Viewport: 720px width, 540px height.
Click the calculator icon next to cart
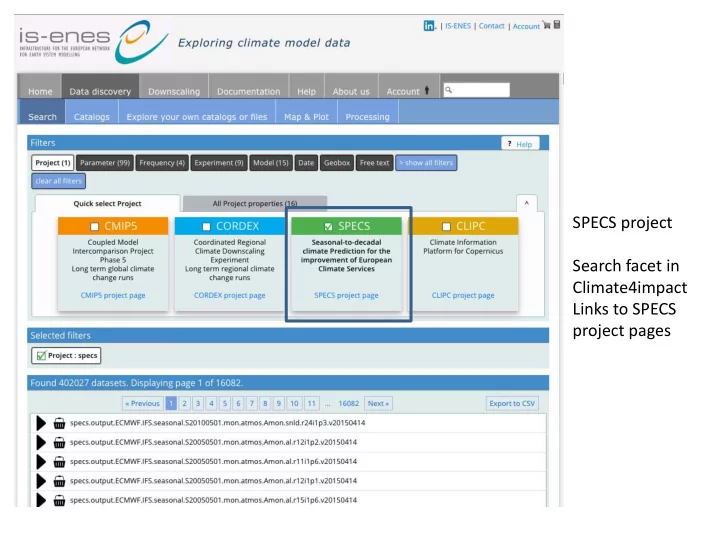click(557, 24)
